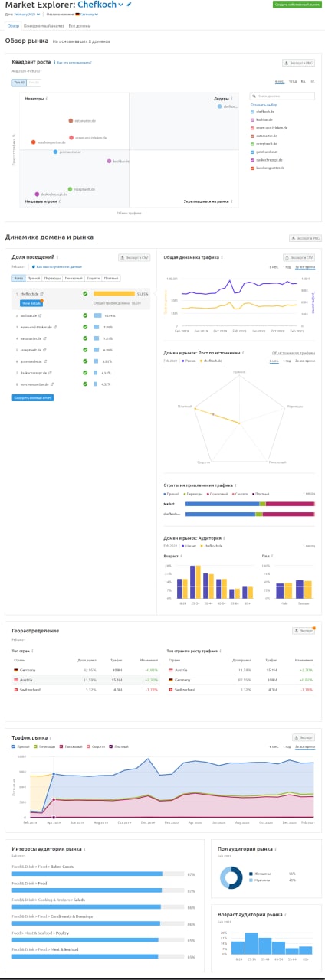325x980 pixels.
Task: Select Germany row in 'Топ стран' table
Action: 86,670
